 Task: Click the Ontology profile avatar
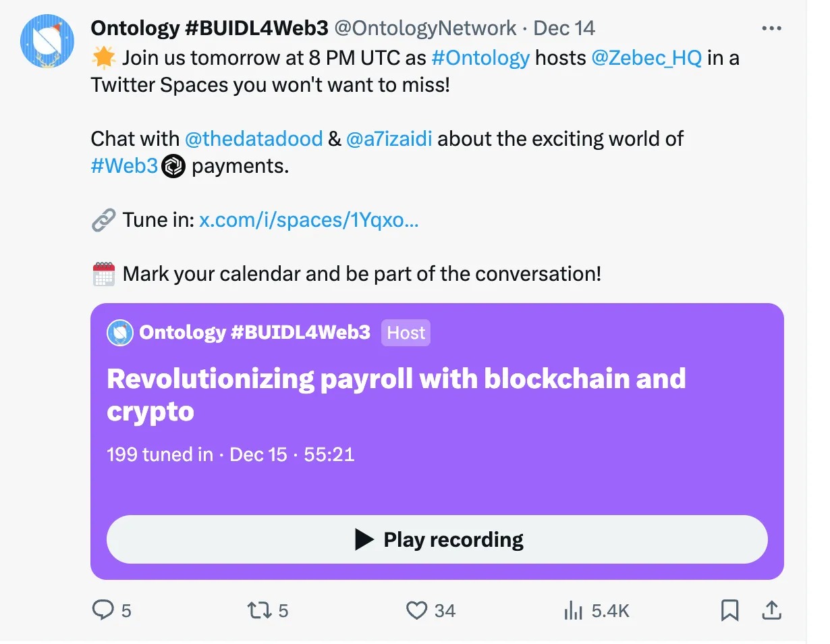tap(47, 41)
